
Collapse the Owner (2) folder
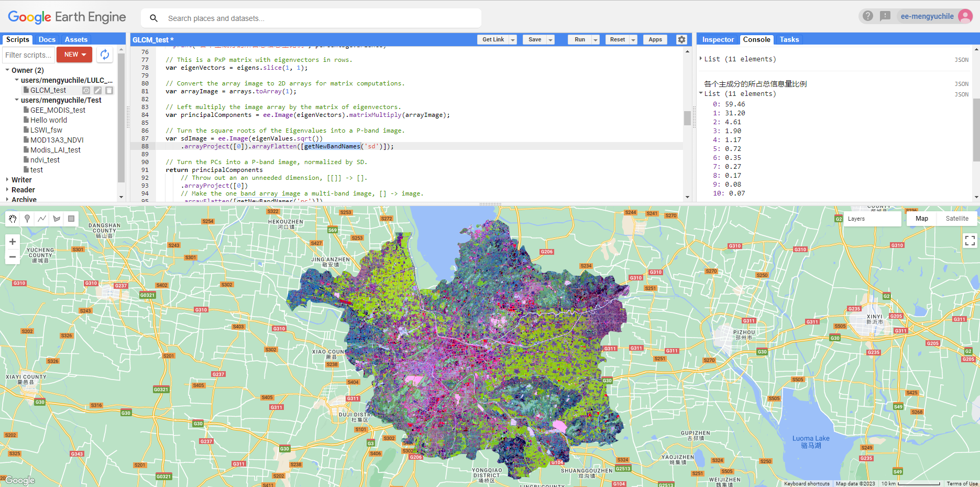[x=7, y=70]
